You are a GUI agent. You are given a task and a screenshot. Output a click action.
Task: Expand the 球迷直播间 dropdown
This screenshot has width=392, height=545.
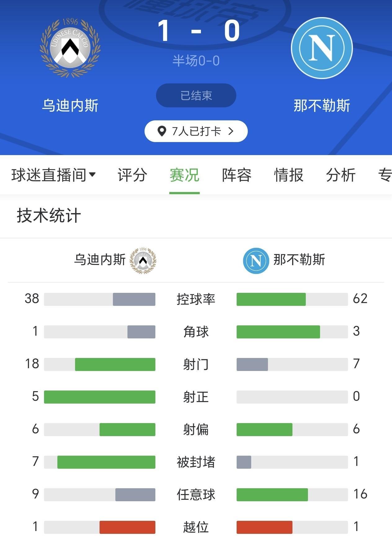coord(49,175)
